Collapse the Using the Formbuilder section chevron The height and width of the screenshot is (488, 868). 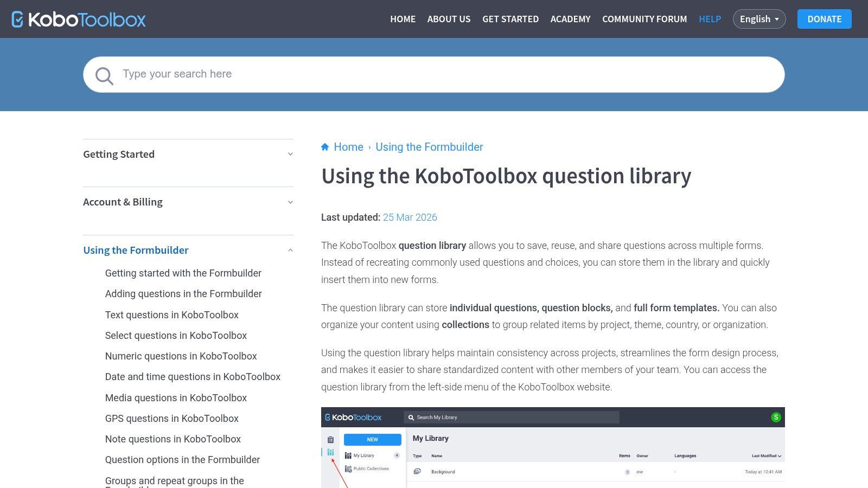click(290, 250)
